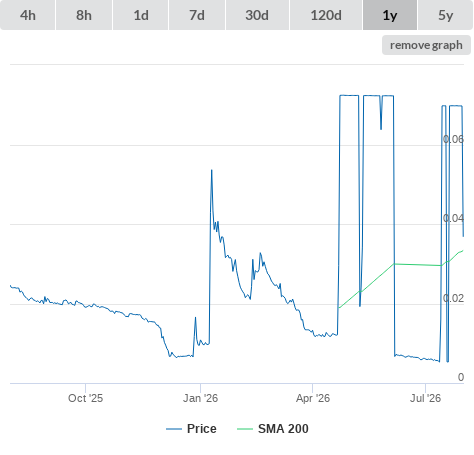Select the 7d time range
This screenshot has height=455, width=474.
[x=197, y=15]
